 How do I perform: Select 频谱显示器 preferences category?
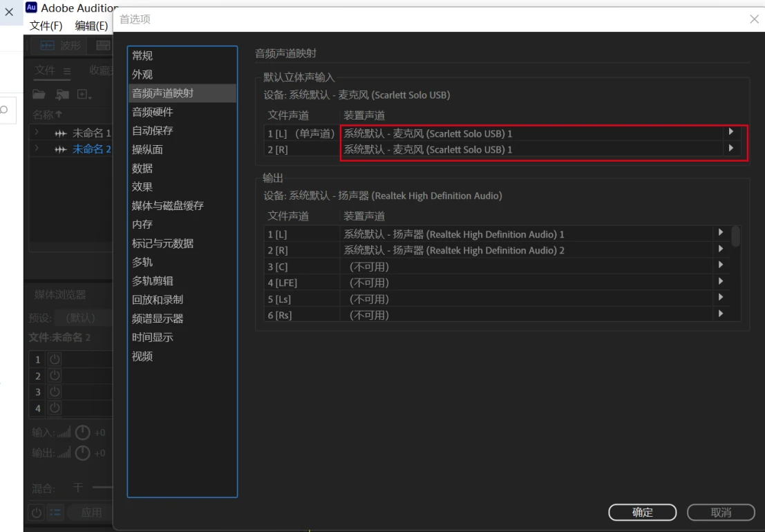pos(182,319)
